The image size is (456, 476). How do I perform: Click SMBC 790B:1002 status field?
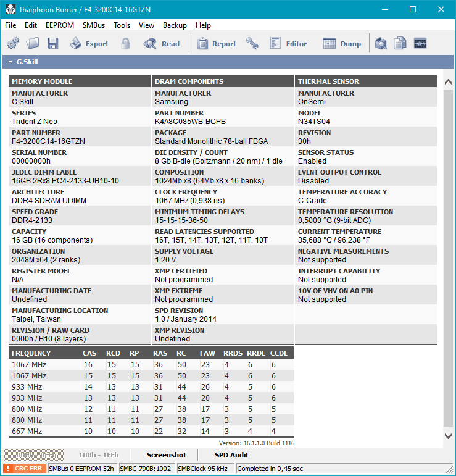tap(146, 469)
